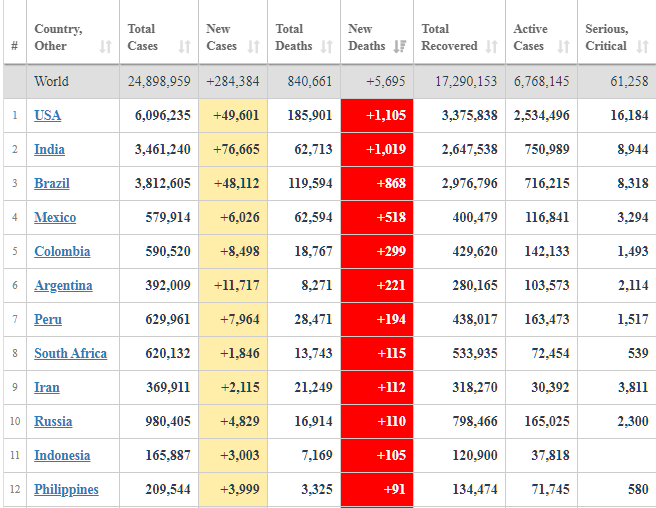The height and width of the screenshot is (508, 656).
Task: Click USA red new deaths cell
Action: point(377,115)
